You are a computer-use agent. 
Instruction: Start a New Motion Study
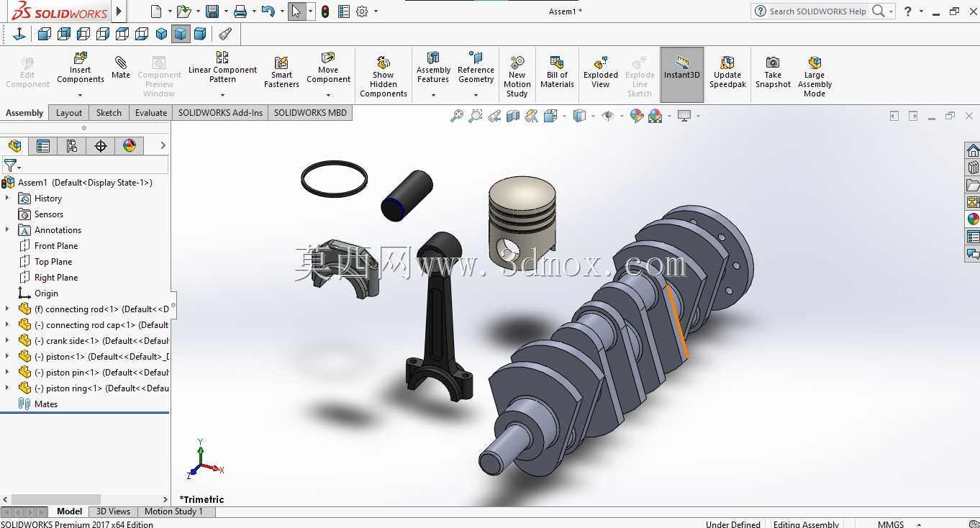pos(517,76)
